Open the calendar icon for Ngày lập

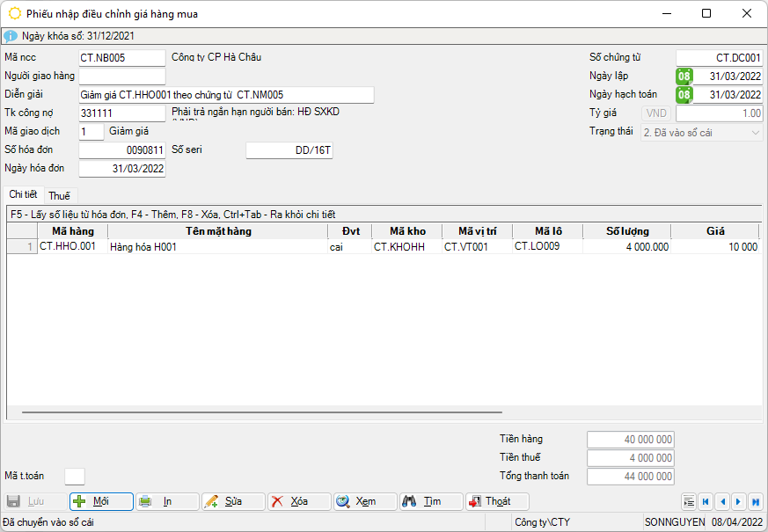[x=684, y=77]
